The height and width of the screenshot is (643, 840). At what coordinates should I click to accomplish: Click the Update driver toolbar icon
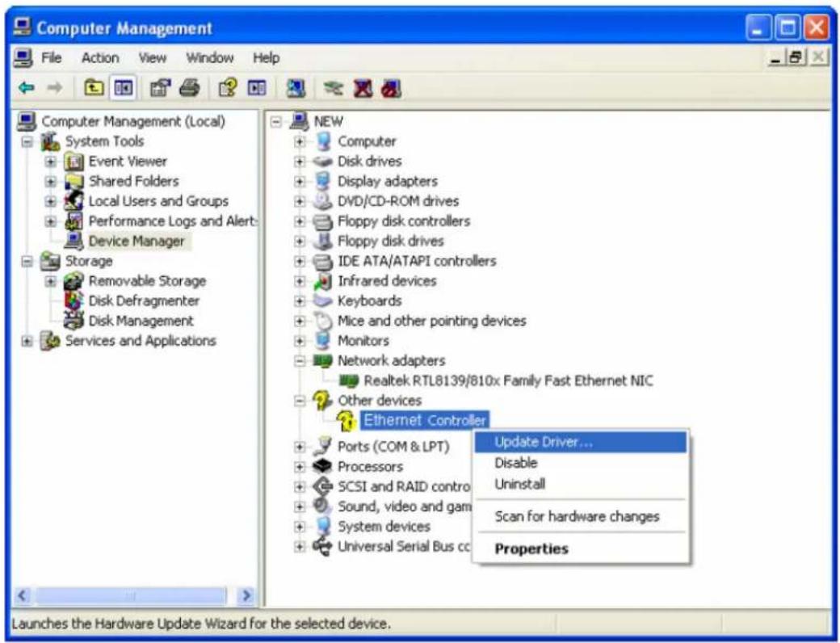click(333, 88)
